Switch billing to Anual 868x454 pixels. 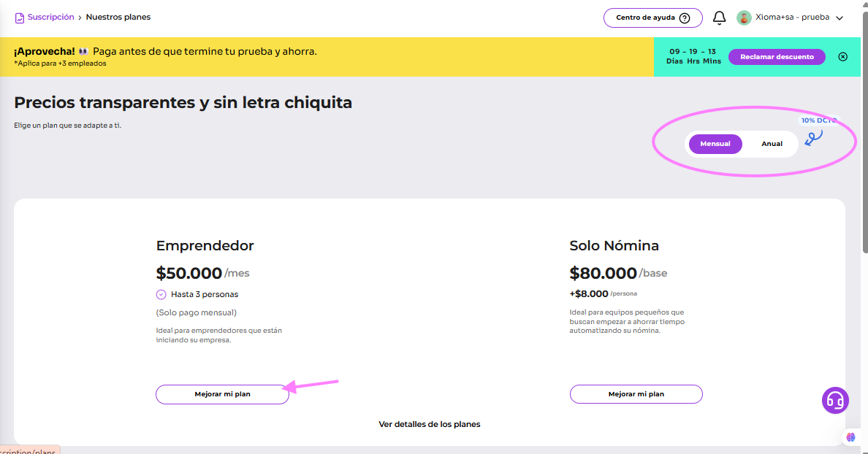point(772,144)
